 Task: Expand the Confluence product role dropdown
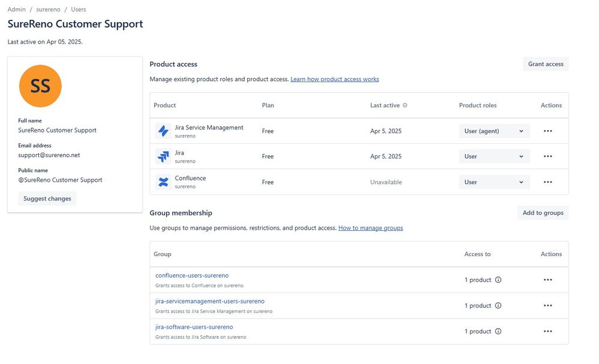494,182
